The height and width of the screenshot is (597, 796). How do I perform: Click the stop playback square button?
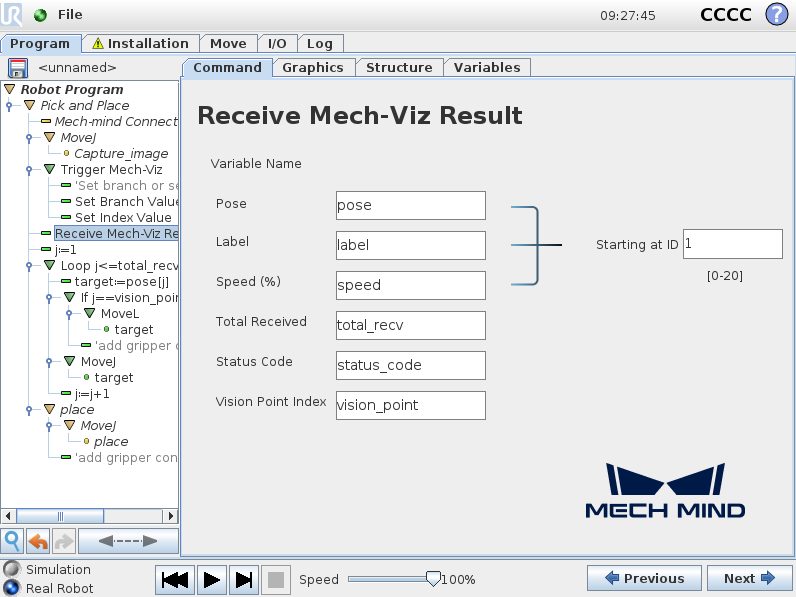coord(276,580)
